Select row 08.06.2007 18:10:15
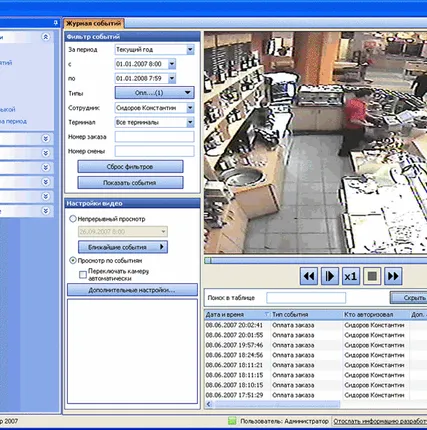 315,385
